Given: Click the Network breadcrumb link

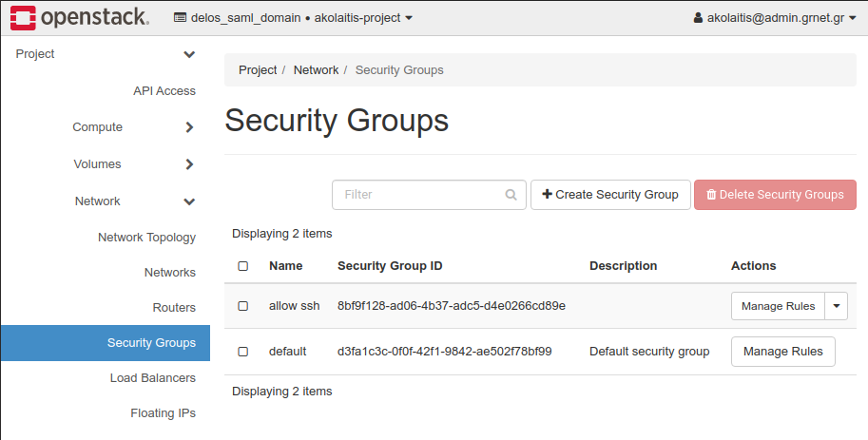Looking at the screenshot, I should (x=316, y=70).
